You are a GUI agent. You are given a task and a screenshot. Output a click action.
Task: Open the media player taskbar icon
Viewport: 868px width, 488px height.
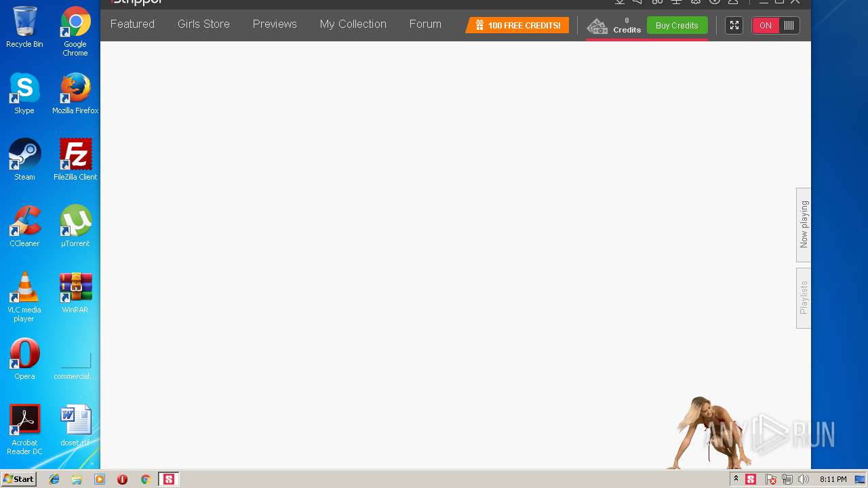[x=100, y=479]
